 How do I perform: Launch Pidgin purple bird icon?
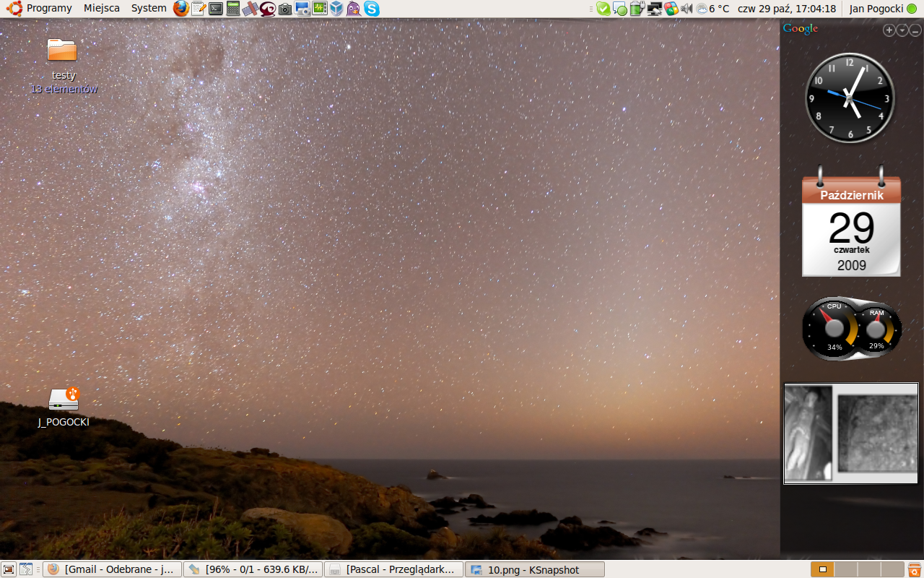pyautogui.click(x=354, y=9)
